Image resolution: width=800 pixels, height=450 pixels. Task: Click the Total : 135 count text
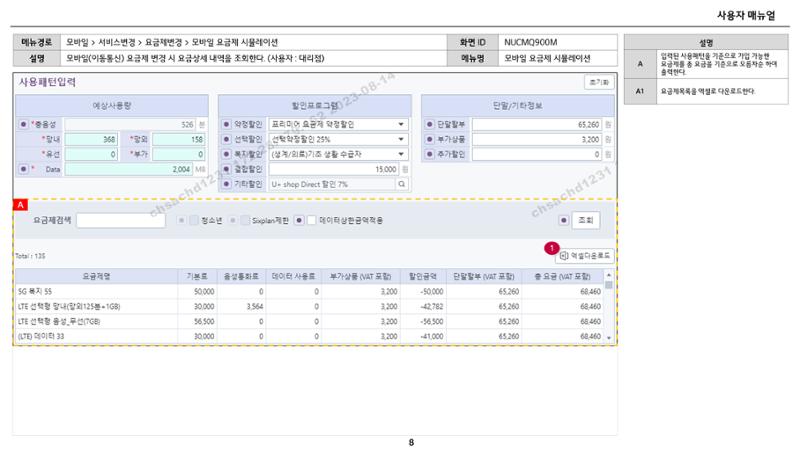point(30,256)
